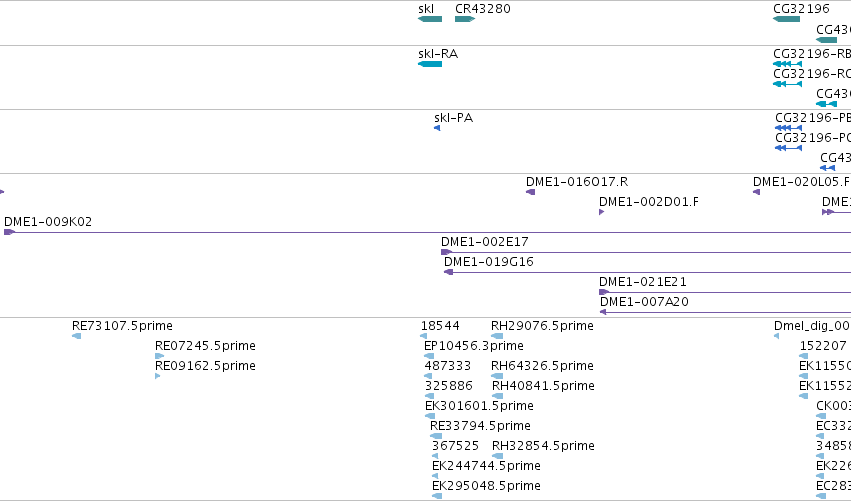Select the CR43280 gene arrow
Image resolution: width=851 pixels, height=501 pixels.
(x=465, y=19)
